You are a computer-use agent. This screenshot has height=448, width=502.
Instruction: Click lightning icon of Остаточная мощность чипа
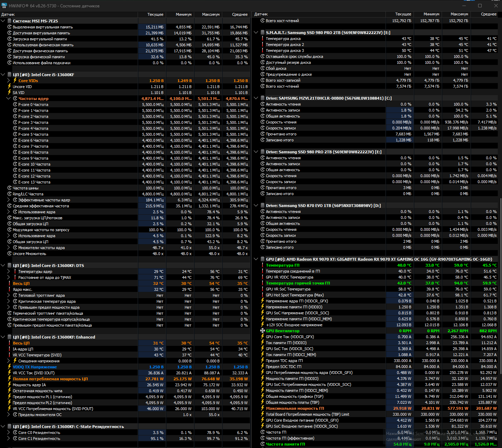[9, 391]
